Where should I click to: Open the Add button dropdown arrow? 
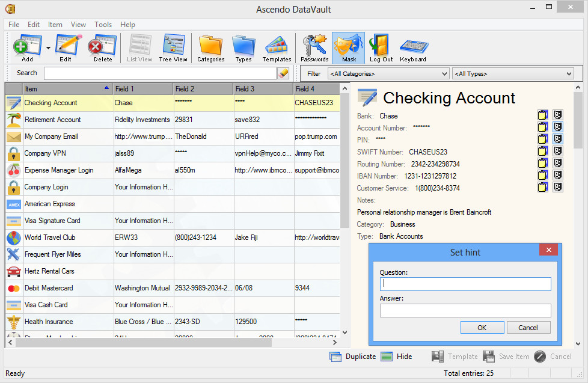[48, 48]
